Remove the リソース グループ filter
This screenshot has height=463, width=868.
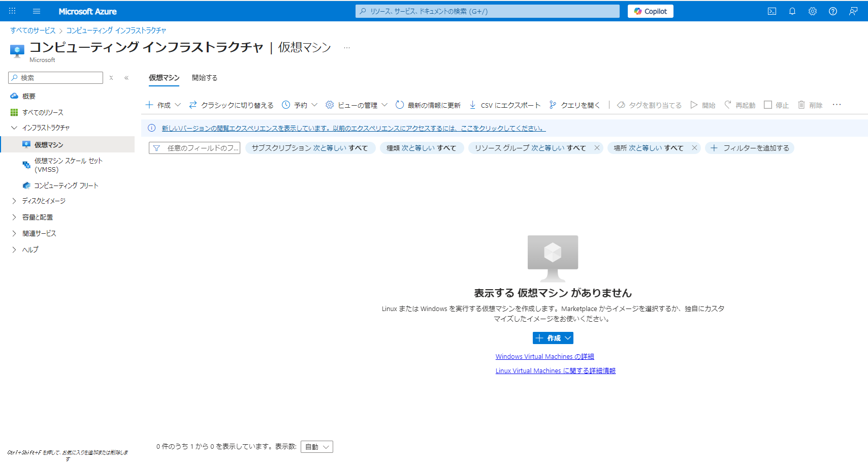[x=597, y=148]
